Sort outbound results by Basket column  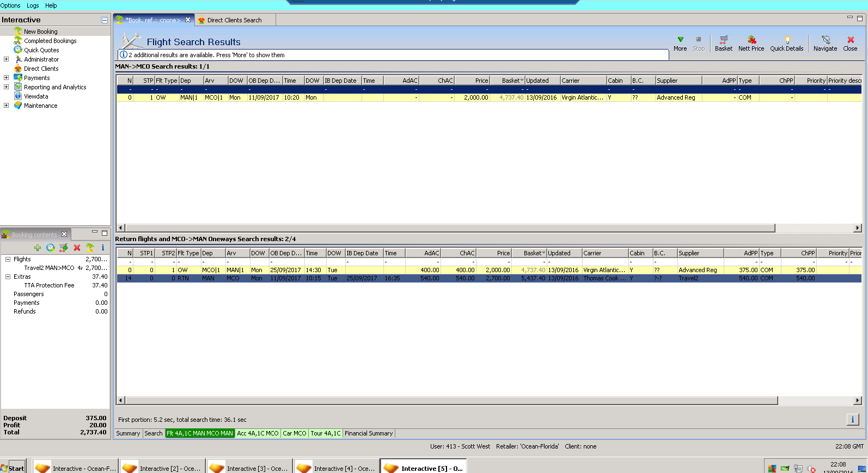tap(508, 81)
